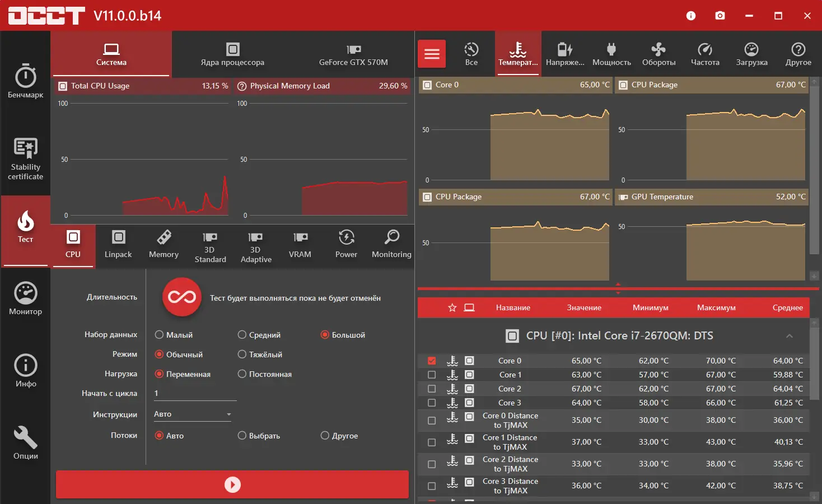Open Stability certificate section

25,159
